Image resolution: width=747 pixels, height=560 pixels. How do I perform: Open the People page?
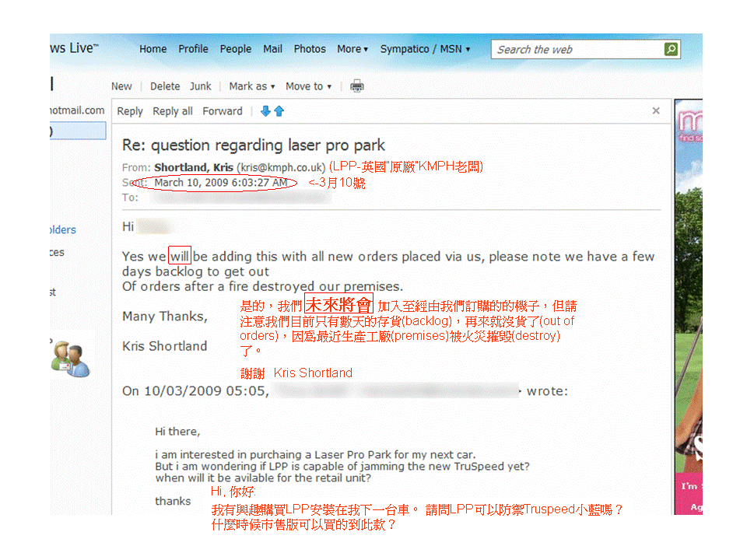235,49
